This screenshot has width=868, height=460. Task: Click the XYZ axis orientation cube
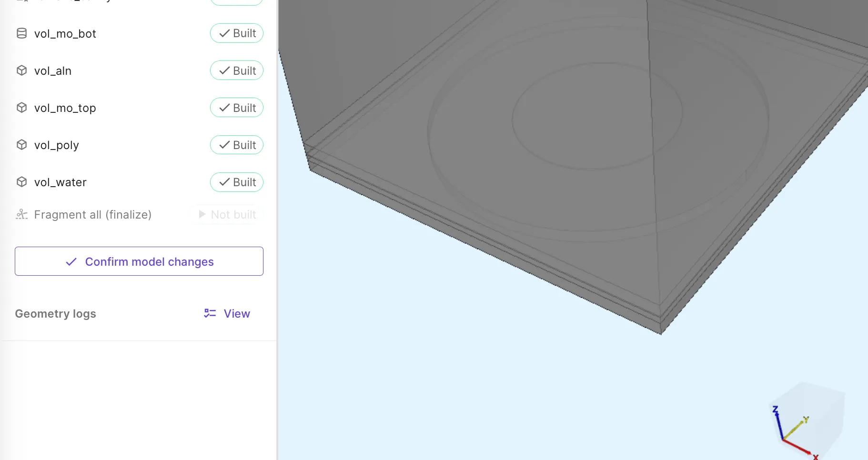[x=807, y=419]
